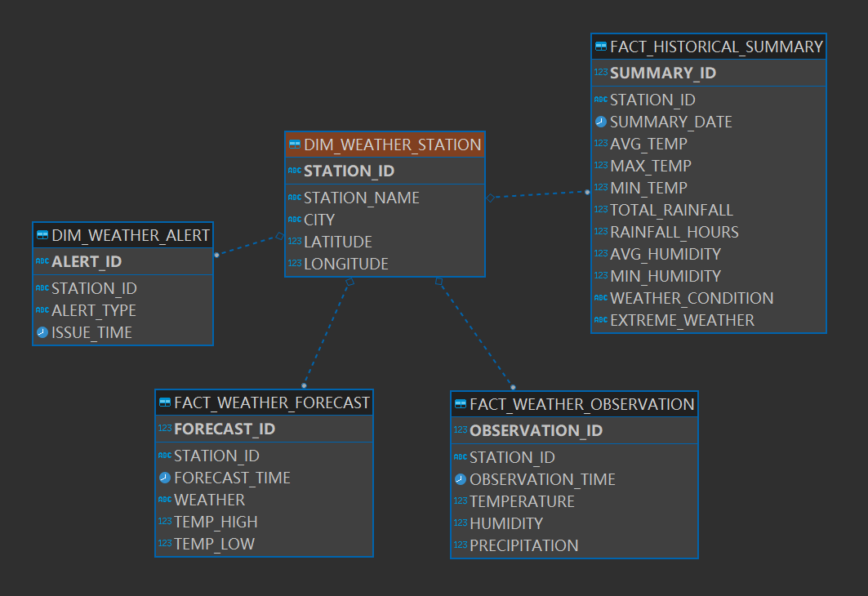This screenshot has height=596, width=868.
Task: Click the clock icon beside FORECAST_TIME
Action: pyautogui.click(x=164, y=478)
